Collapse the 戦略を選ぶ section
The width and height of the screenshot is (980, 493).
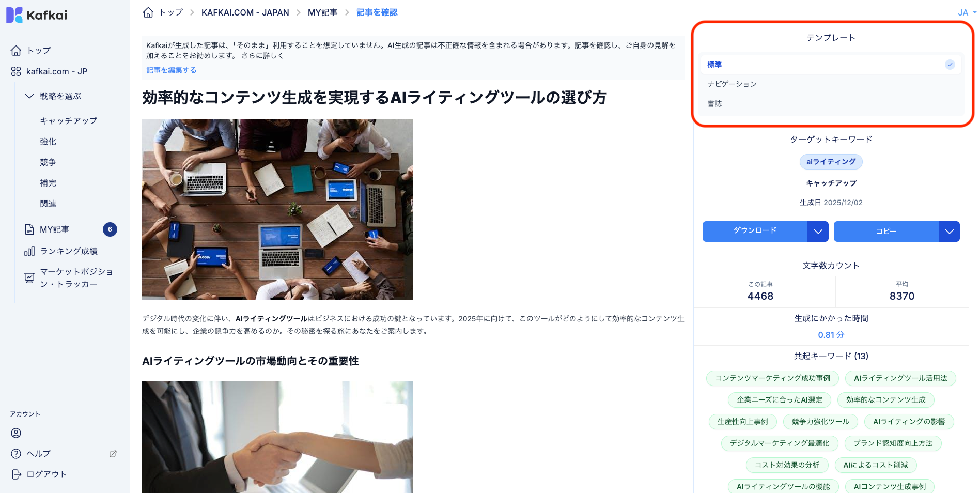[29, 96]
